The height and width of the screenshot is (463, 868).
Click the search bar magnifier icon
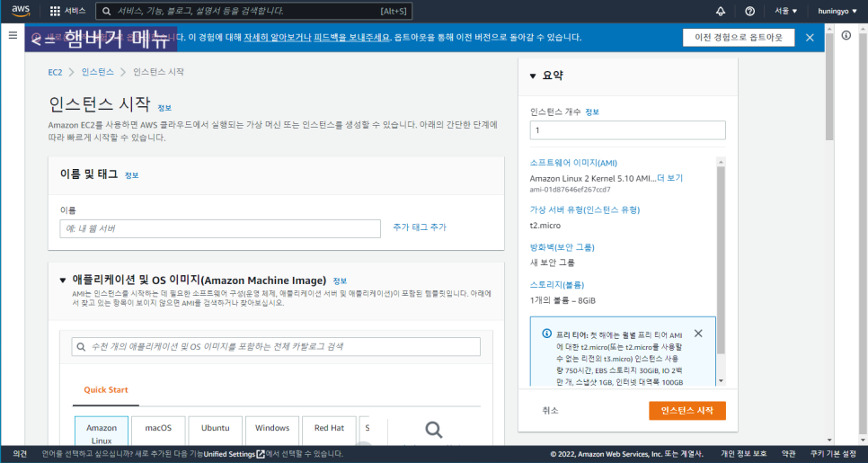point(106,11)
